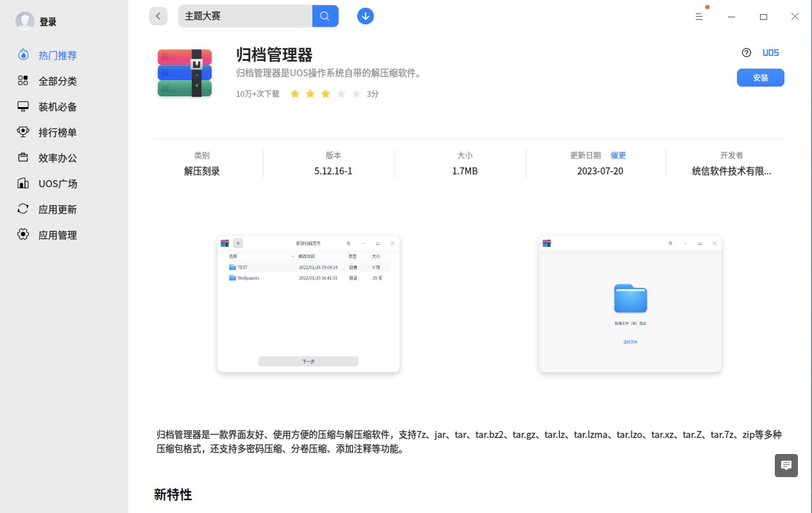Click the blue search magnifier button
Viewport: 812px width, 513px height.
[325, 16]
